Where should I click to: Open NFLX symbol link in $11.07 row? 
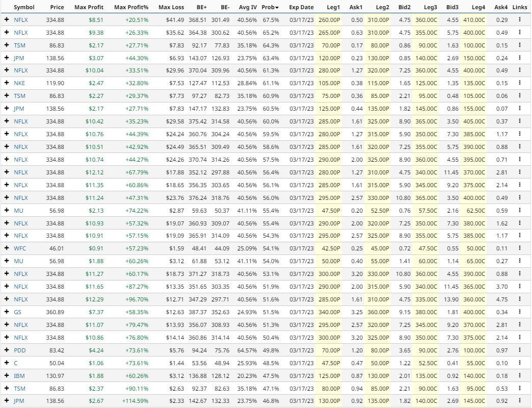click(x=21, y=324)
